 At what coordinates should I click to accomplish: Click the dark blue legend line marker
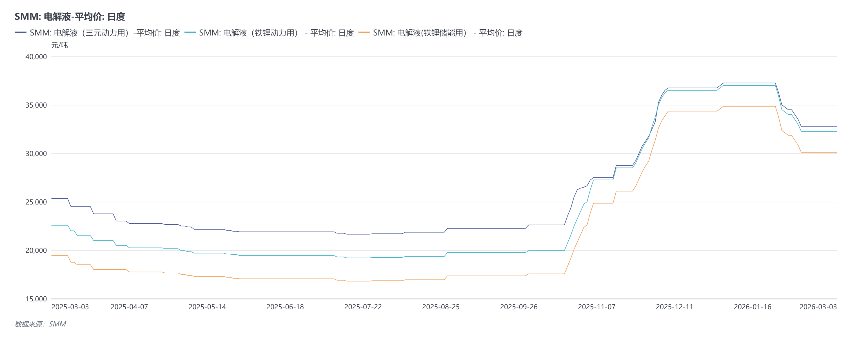click(x=21, y=32)
